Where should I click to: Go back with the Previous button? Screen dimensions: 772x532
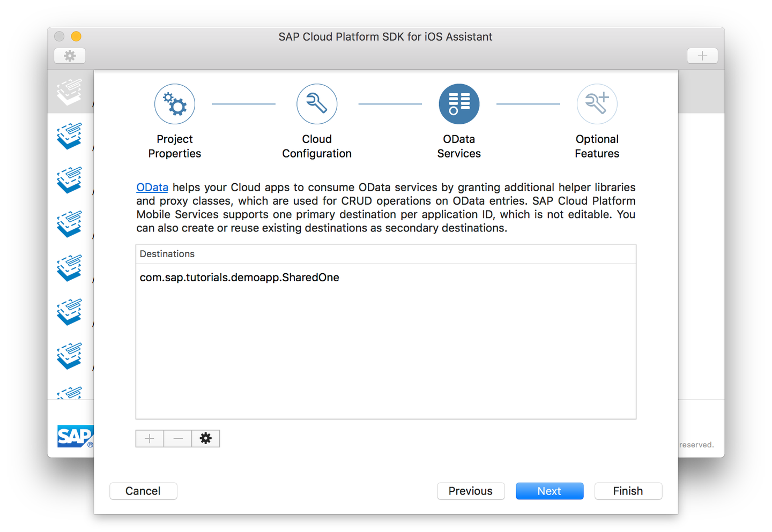(x=471, y=491)
